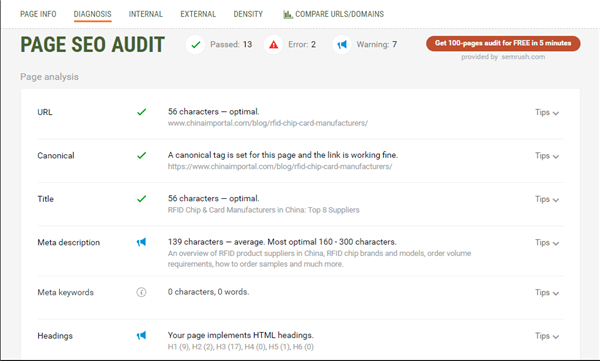Expand Tips for the Headings row
The image size is (600, 361).
(x=547, y=336)
